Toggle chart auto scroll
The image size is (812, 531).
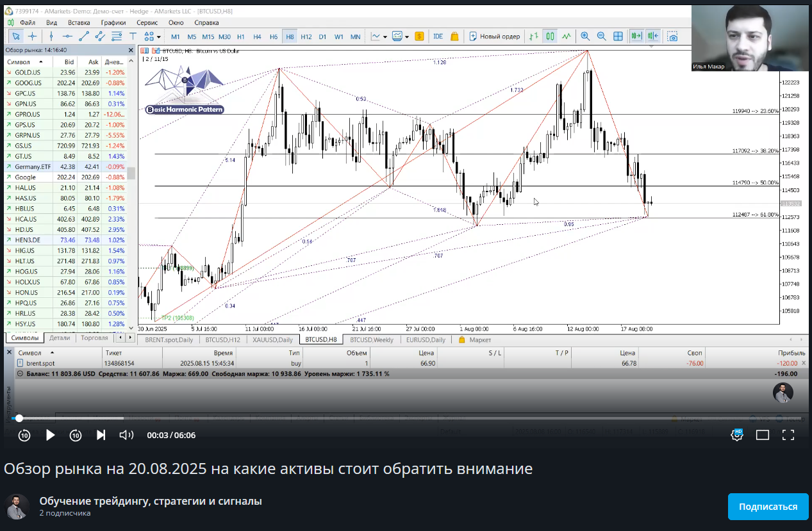pyautogui.click(x=636, y=37)
